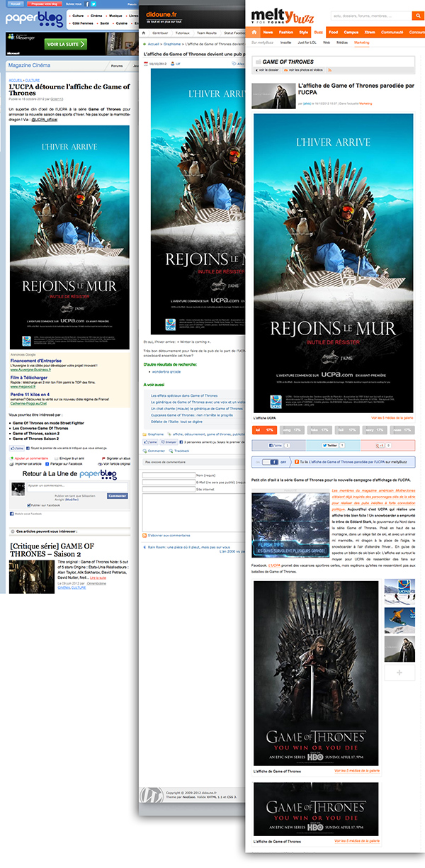Open the Forums tab in Magazine Cinéma
Viewport: 425px width, 868px height.
tap(117, 66)
